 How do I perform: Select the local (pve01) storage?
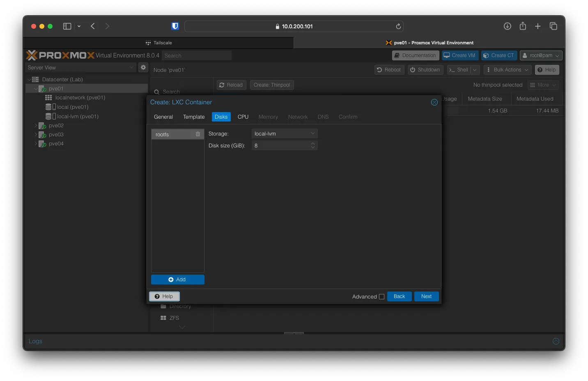(x=73, y=107)
